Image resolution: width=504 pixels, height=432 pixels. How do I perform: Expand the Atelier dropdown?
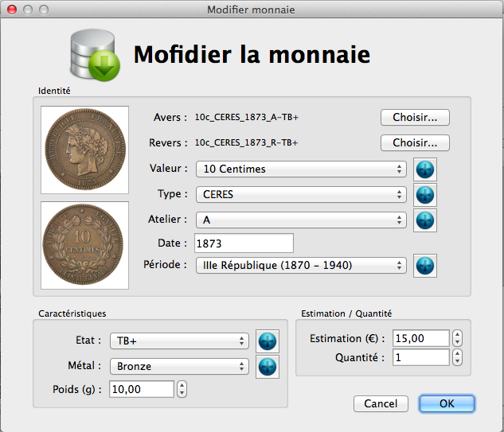coord(301,220)
